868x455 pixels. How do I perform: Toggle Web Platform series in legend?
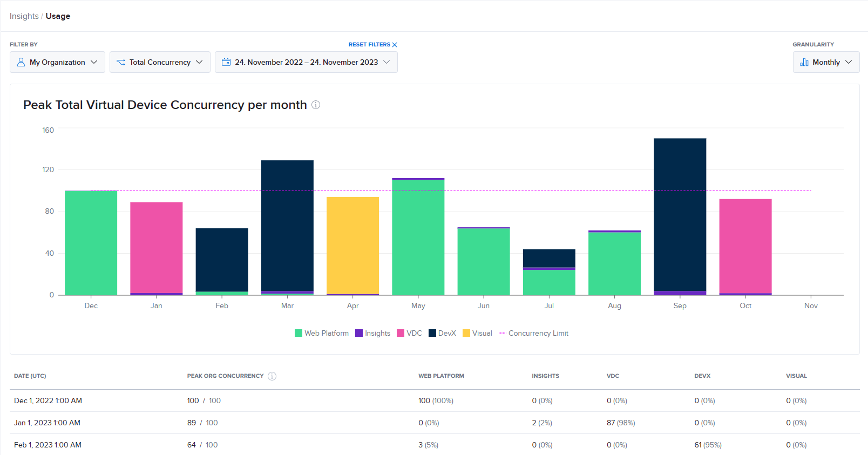[322, 333]
